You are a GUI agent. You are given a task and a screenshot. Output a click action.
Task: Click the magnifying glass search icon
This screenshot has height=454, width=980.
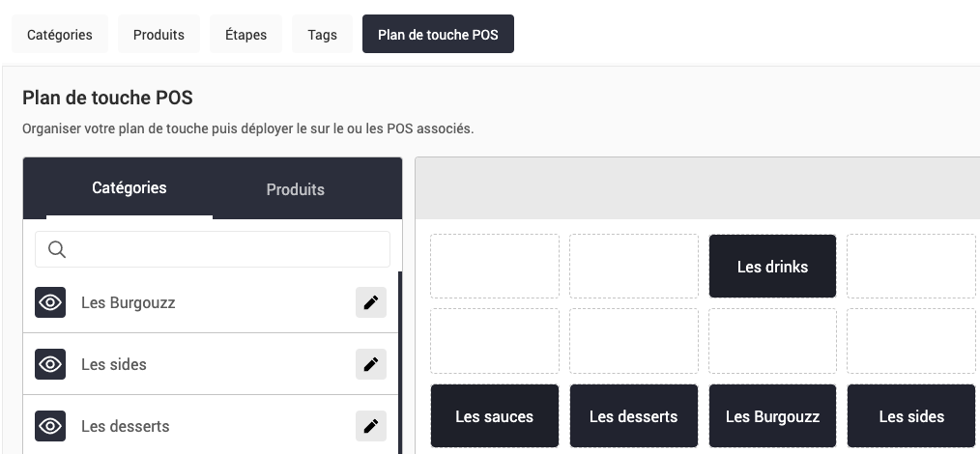tap(57, 249)
